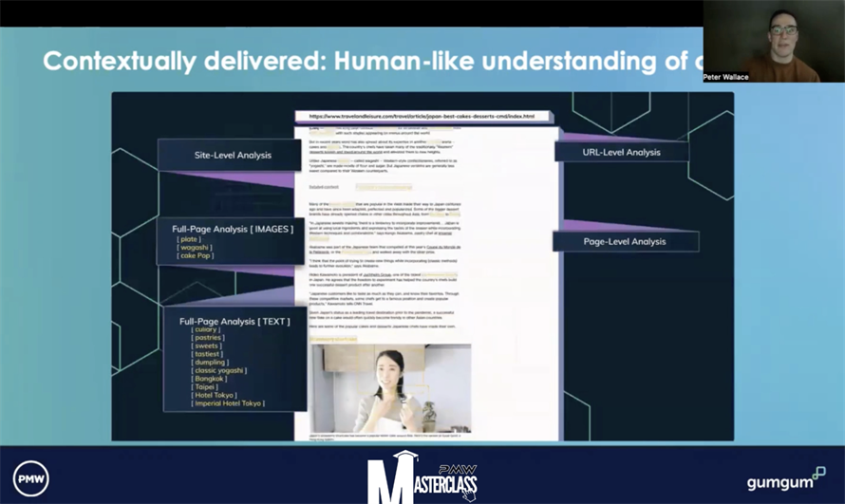This screenshot has height=504, width=845.
Task: Select the [ Bangkok ] text tag
Action: 210,379
